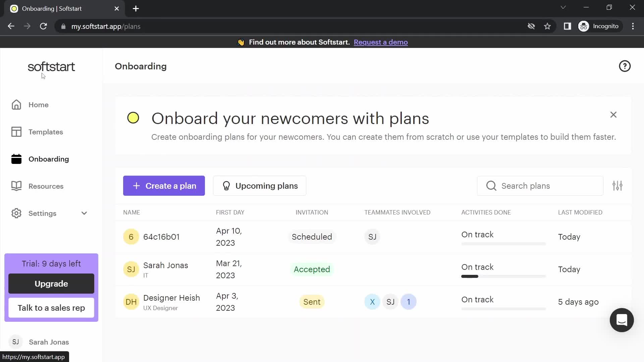Image resolution: width=644 pixels, height=362 pixels.
Task: Open Settings in the sidebar
Action: click(x=42, y=214)
